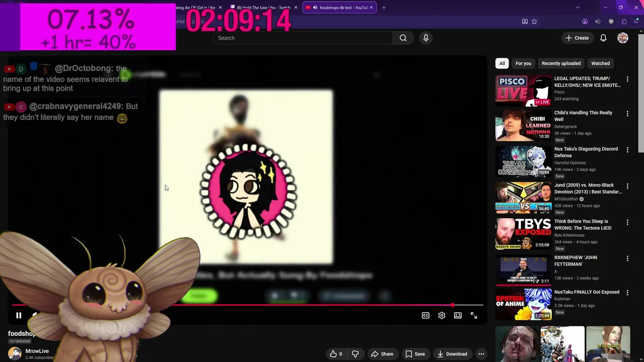Select the For you filter chip

tap(523, 63)
